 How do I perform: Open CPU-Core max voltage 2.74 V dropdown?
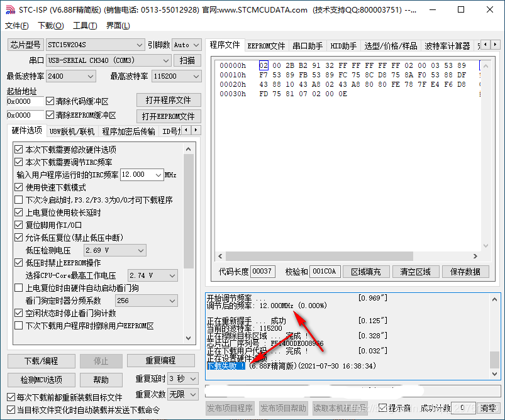[x=152, y=275]
